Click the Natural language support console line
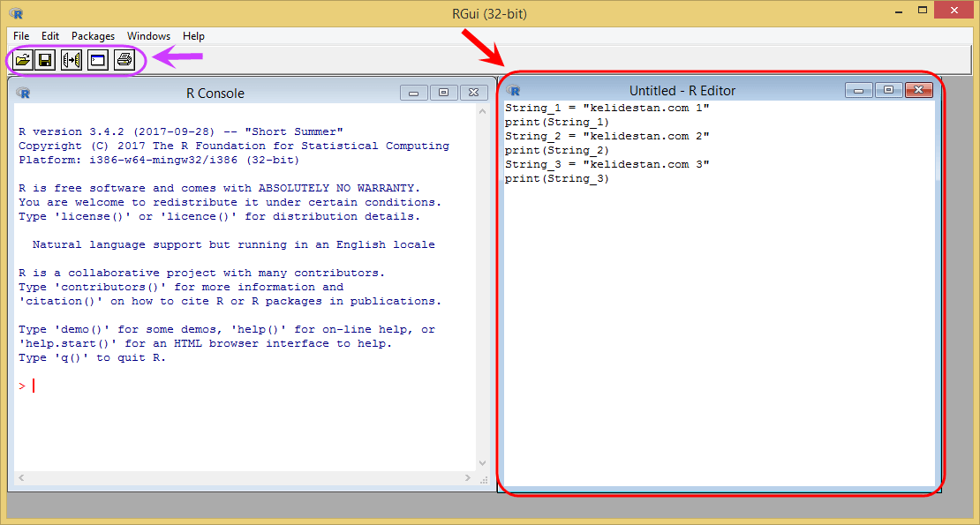This screenshot has width=980, height=525. 234,244
